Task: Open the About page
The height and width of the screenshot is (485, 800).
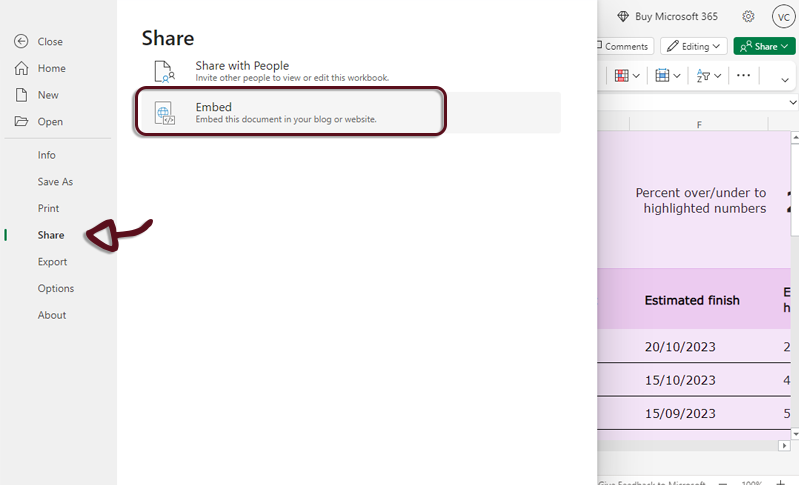Action: [x=52, y=315]
